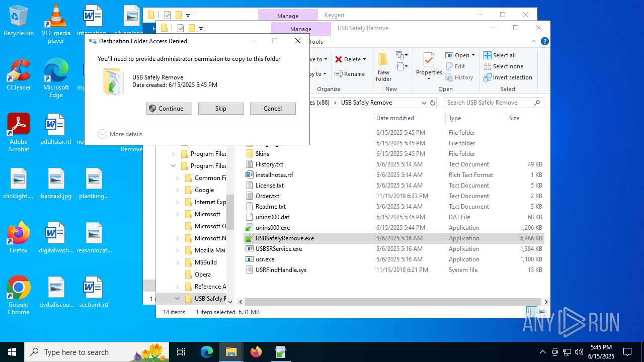This screenshot has width=644, height=362.
Task: Select the Skins folder
Action: [x=393, y=154]
